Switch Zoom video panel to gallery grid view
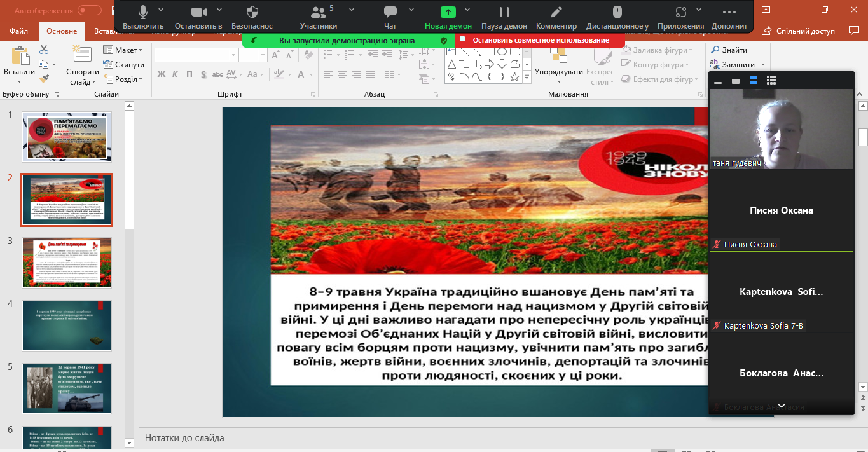Image resolution: width=868 pixels, height=452 pixels. [x=771, y=81]
